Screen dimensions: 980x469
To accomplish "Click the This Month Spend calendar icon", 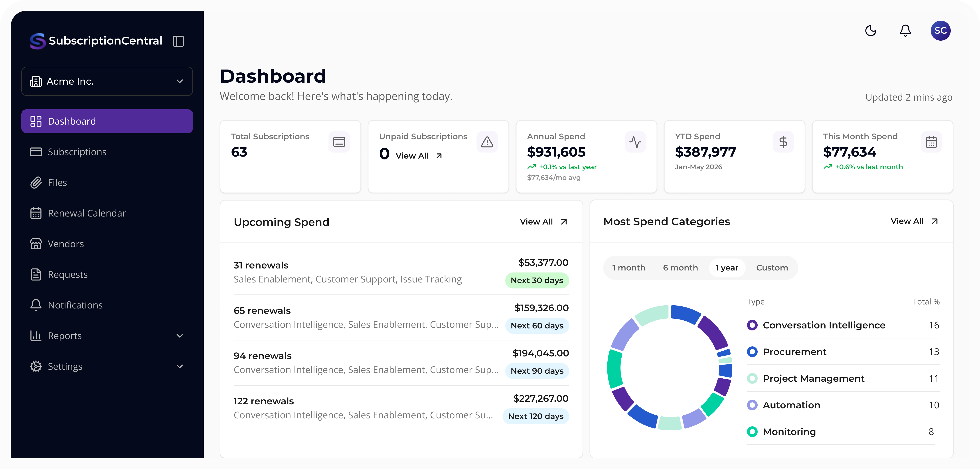I will coord(931,142).
